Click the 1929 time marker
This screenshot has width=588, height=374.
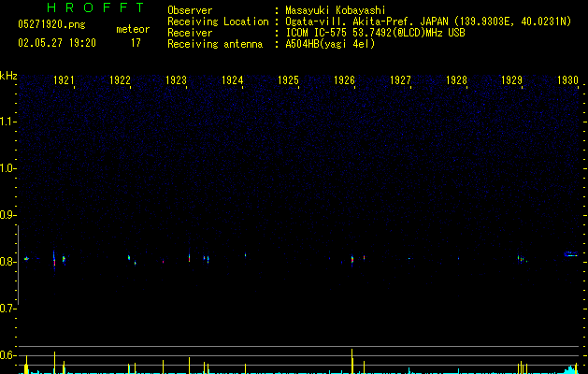[512, 80]
